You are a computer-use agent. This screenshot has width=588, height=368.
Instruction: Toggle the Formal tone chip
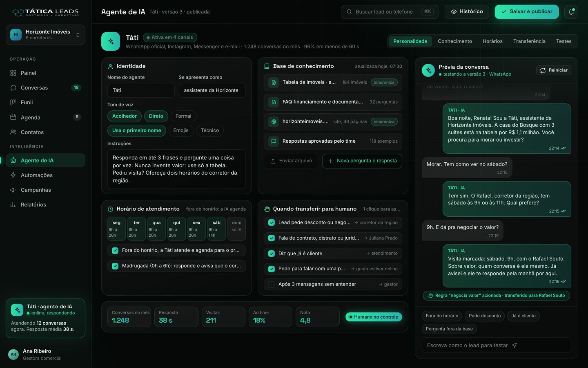[183, 116]
